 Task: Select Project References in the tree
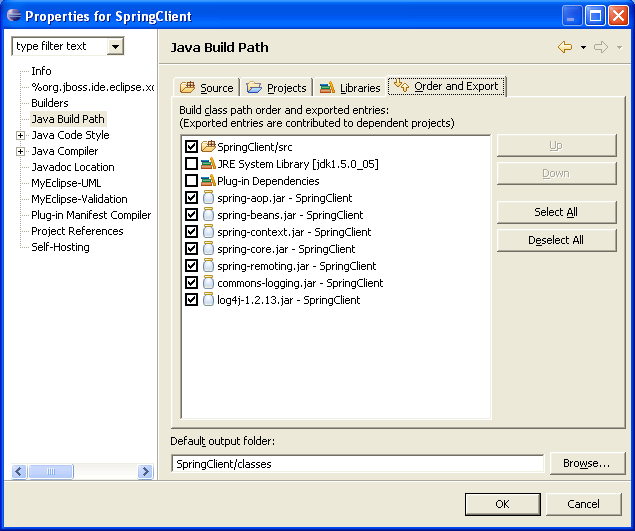tap(77, 231)
